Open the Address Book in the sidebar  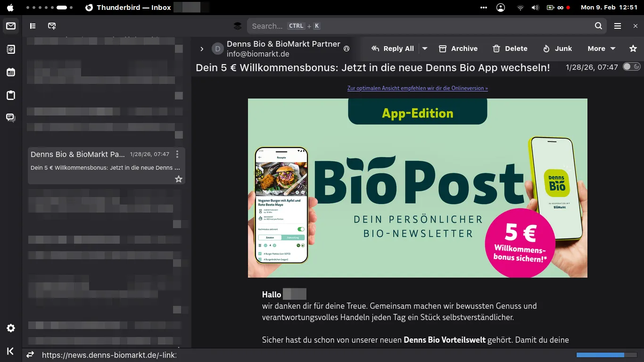pyautogui.click(x=11, y=49)
